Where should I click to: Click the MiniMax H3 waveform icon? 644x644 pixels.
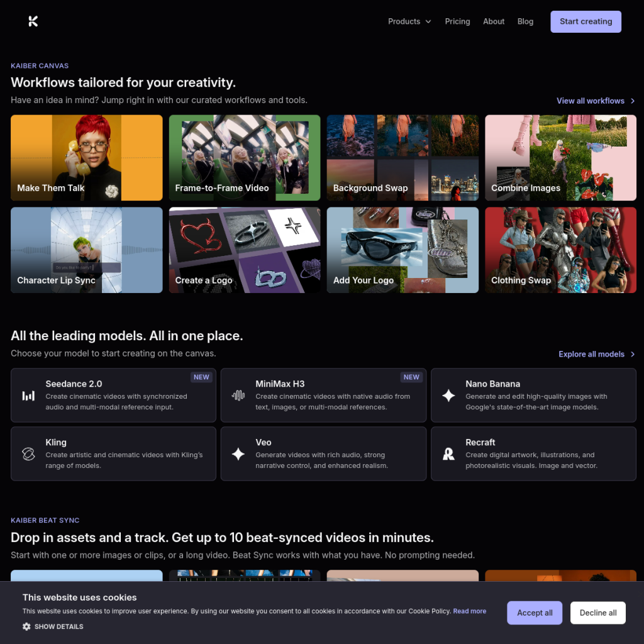[238, 396]
